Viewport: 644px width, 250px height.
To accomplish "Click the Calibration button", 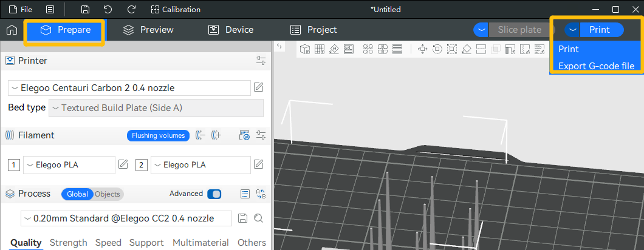I will pyautogui.click(x=176, y=10).
